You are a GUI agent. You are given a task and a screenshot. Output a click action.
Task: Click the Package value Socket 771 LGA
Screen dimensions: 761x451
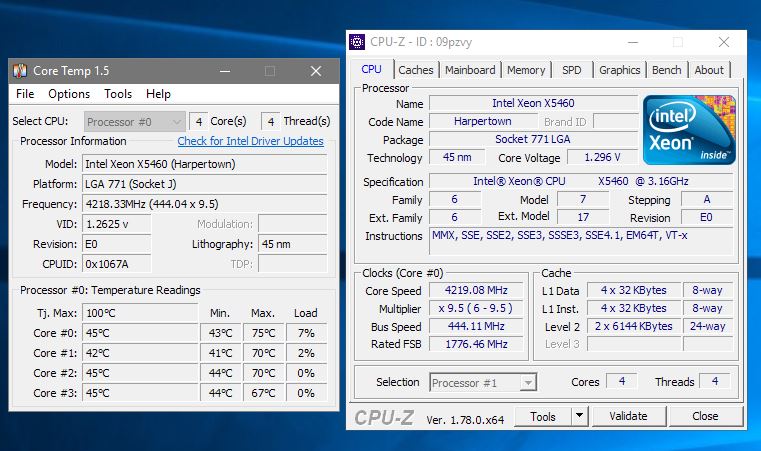click(x=533, y=139)
